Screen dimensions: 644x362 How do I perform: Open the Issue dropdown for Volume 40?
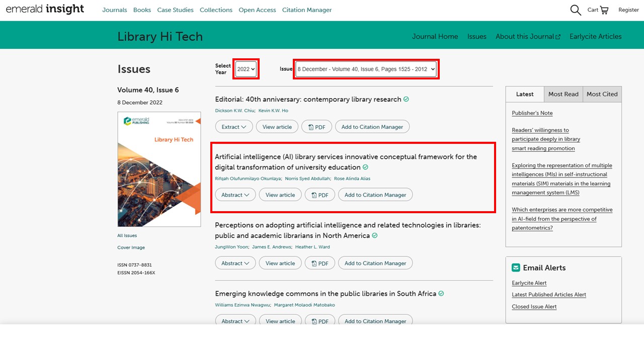[x=366, y=69]
